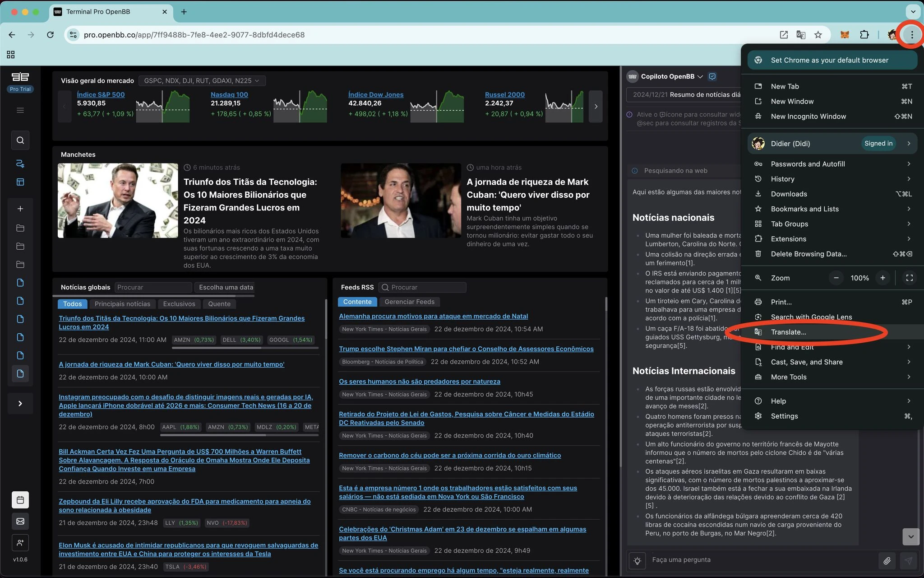Open the Índice S&P 500 link
This screenshot has height=578, width=924.
tap(101, 94)
